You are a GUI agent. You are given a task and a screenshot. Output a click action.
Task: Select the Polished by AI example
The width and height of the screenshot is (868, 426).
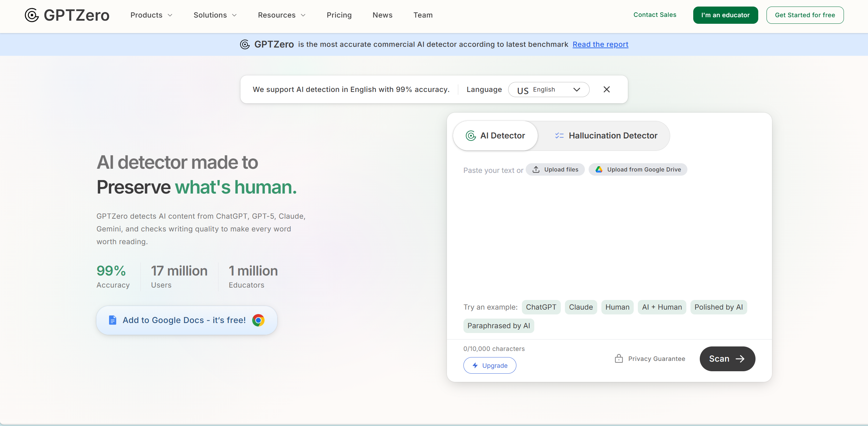tap(719, 307)
